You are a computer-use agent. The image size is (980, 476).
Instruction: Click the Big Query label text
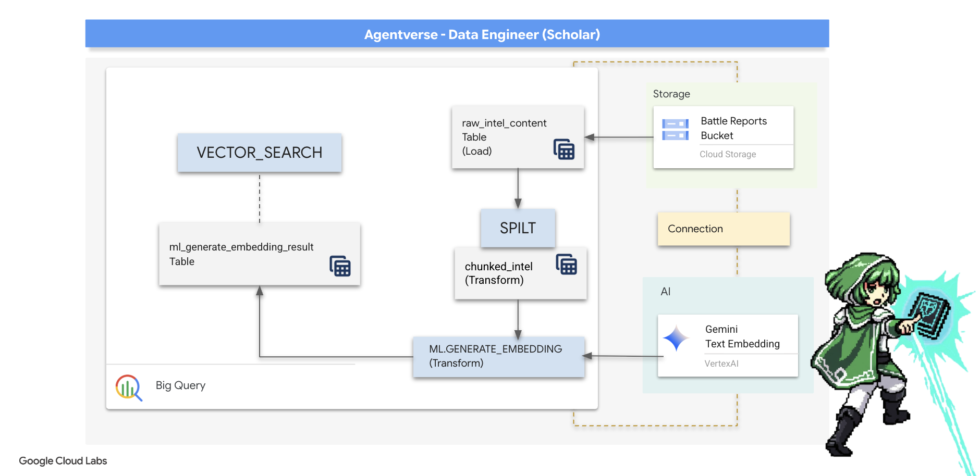click(180, 385)
